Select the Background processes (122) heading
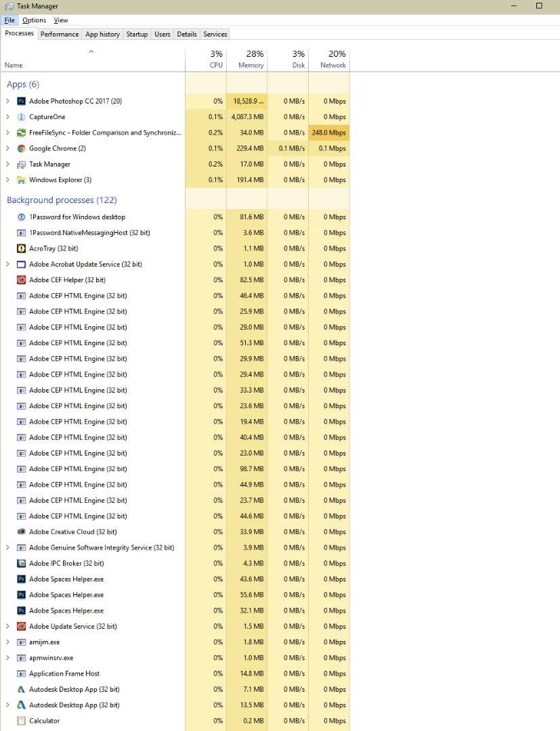Screen dimensions: 560x731 [62, 200]
